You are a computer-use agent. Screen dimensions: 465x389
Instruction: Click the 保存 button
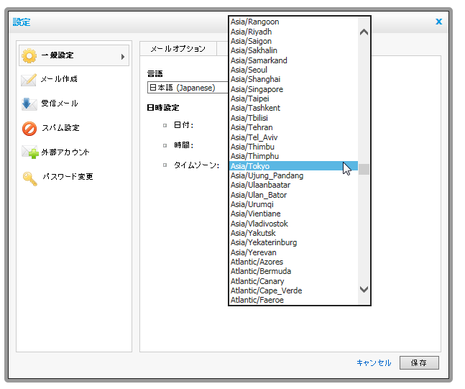tap(419, 363)
